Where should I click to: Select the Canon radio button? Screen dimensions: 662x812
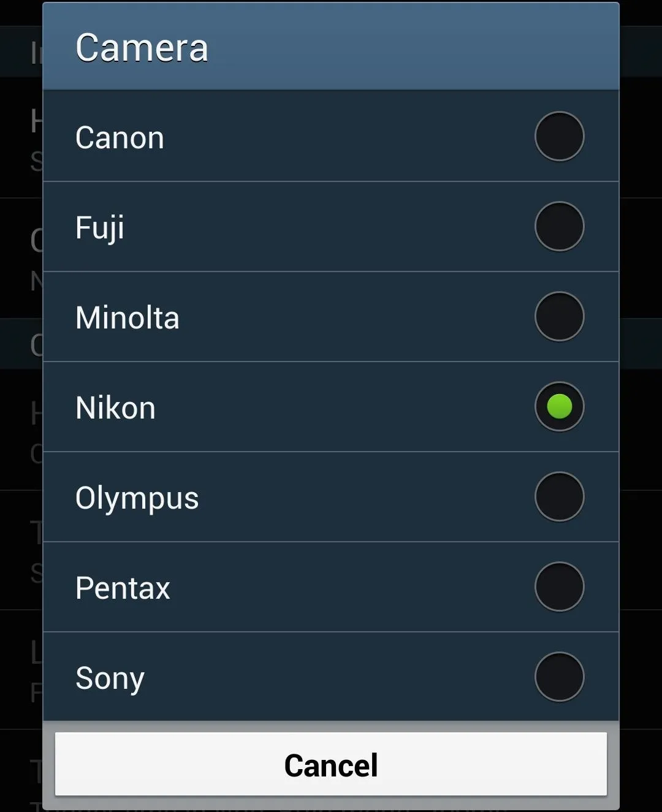coord(559,136)
